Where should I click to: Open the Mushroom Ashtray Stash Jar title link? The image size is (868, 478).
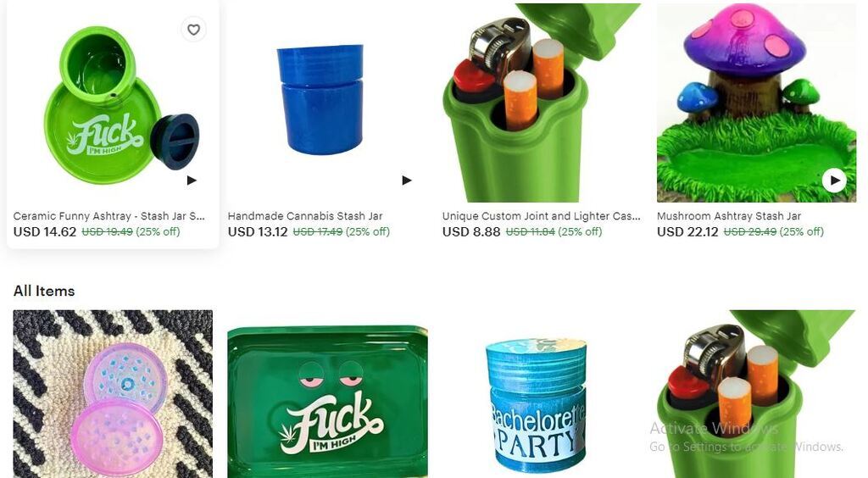[729, 216]
